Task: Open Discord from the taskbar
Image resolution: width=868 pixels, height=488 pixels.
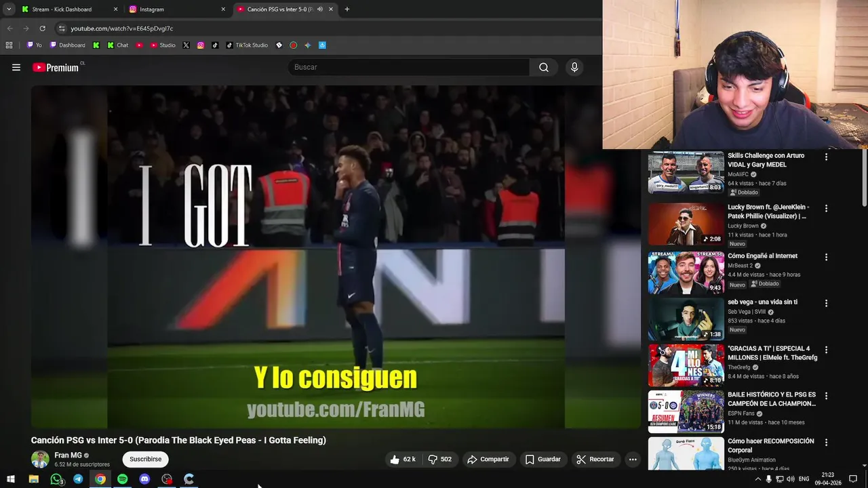Action: (x=144, y=479)
